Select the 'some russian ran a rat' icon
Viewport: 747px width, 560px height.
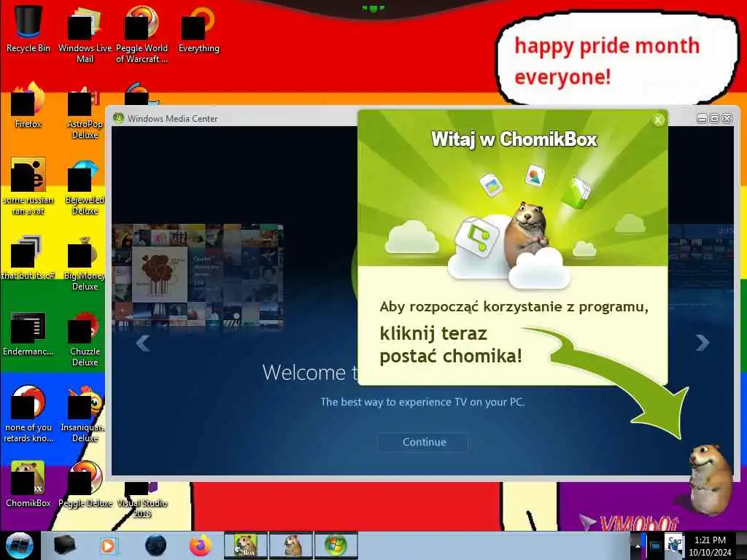28,186
